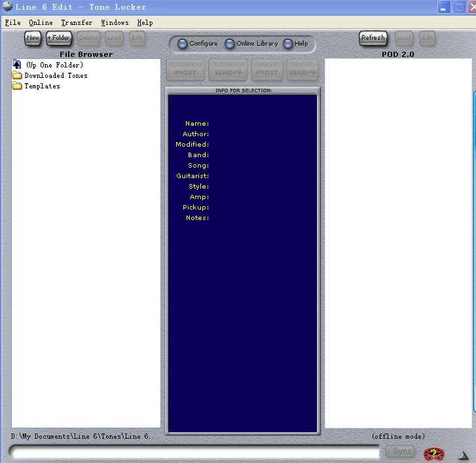The height and width of the screenshot is (463, 476).
Task: Open the Online menu
Action: pos(41,22)
